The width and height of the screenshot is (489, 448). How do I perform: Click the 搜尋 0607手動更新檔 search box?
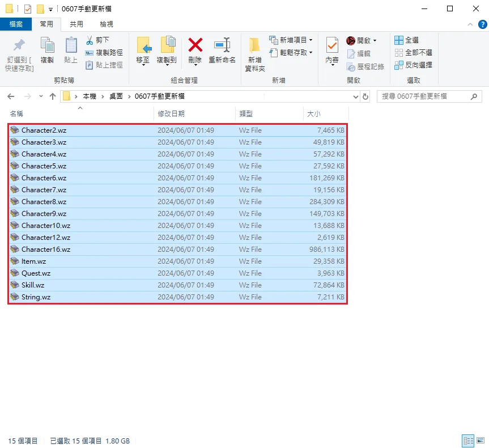(424, 96)
